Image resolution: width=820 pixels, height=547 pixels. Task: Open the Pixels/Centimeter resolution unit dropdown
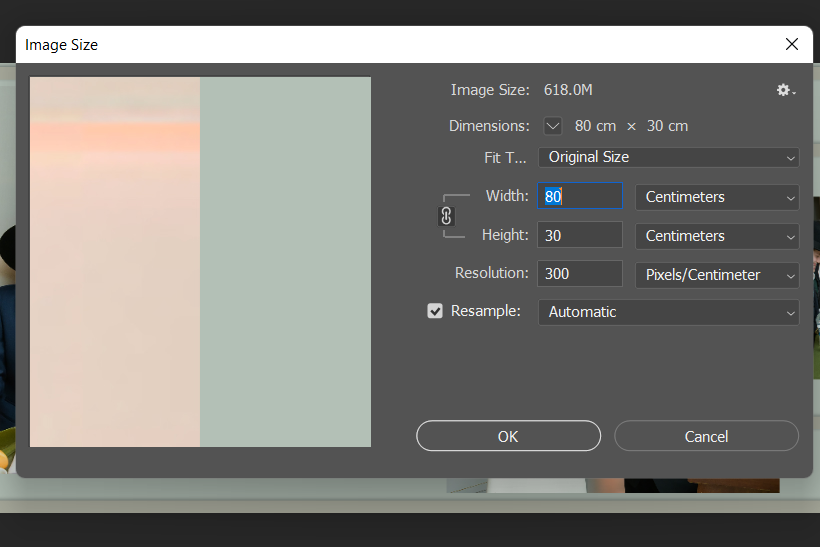click(x=717, y=275)
